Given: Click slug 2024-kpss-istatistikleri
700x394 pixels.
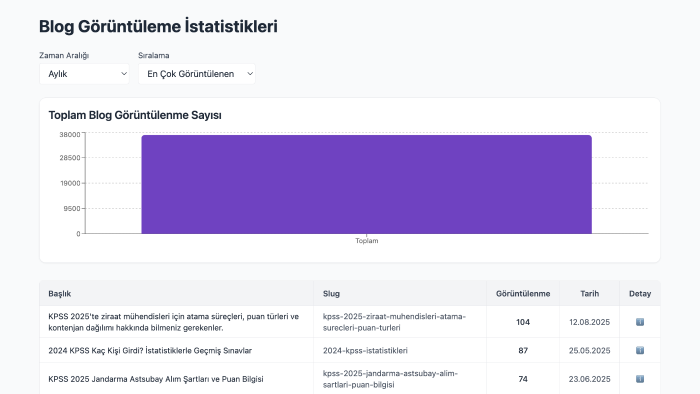Looking at the screenshot, I should coord(365,351).
